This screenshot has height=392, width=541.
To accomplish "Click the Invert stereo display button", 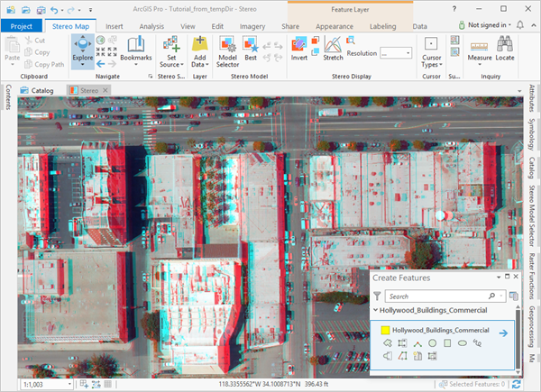I will pos(298,49).
